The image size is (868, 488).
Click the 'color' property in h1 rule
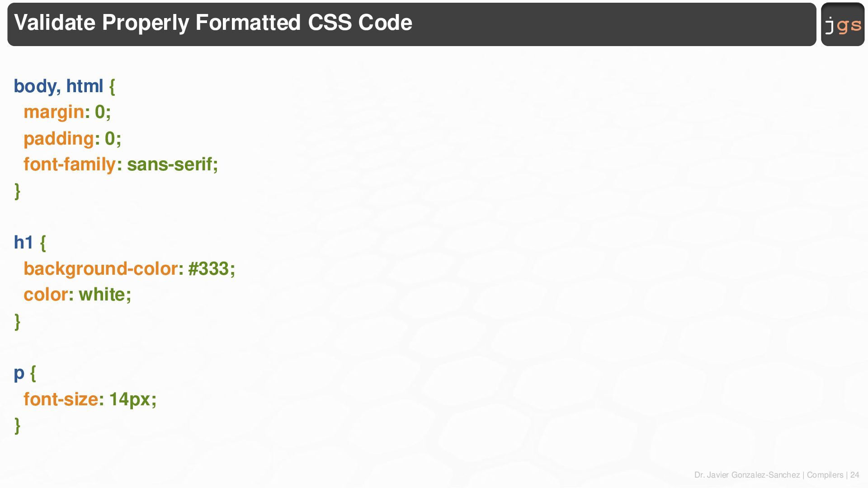coord(46,295)
